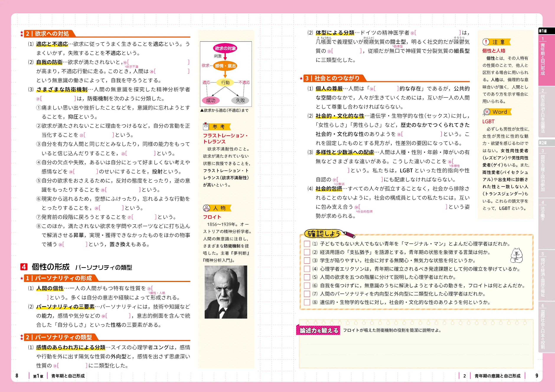555x392 pixels.
Task: Click the star before 社会とのつながり heading
Action: click(301, 78)
